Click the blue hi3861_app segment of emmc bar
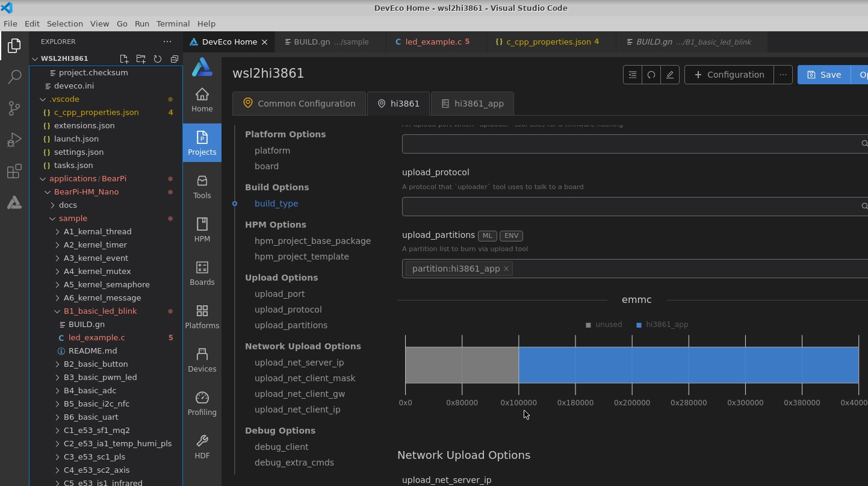This screenshot has height=486, width=868. click(688, 365)
